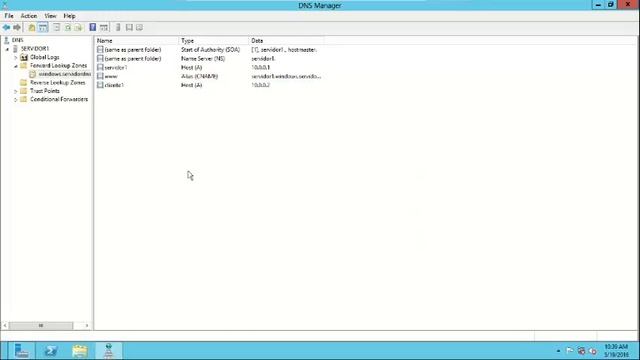This screenshot has height=360, width=640.
Task: Open the Action menu
Action: (x=29, y=16)
